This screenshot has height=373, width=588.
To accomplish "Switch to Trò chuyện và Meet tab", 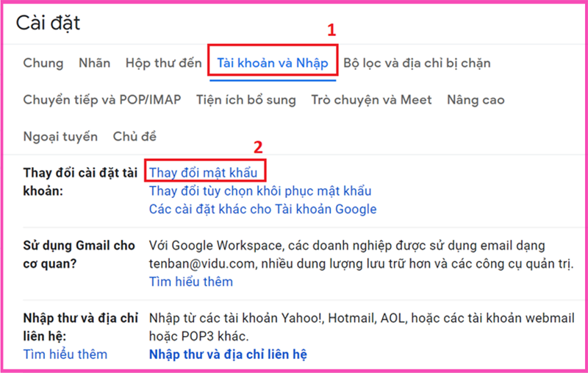I will coord(371,99).
